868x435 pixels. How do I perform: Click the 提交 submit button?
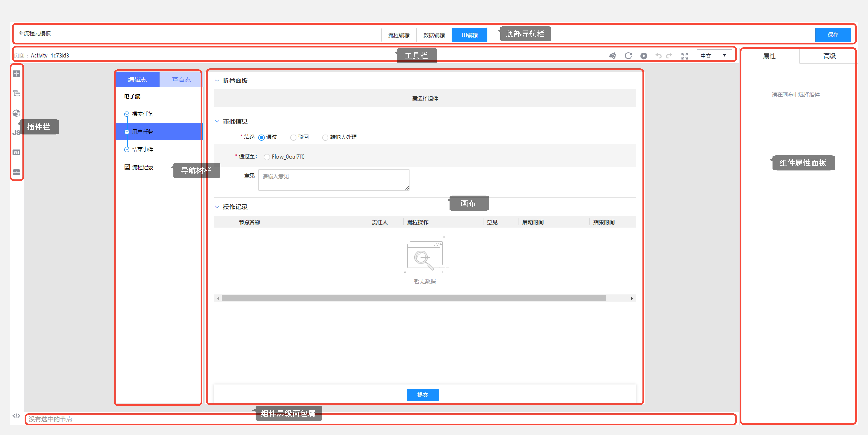point(423,395)
